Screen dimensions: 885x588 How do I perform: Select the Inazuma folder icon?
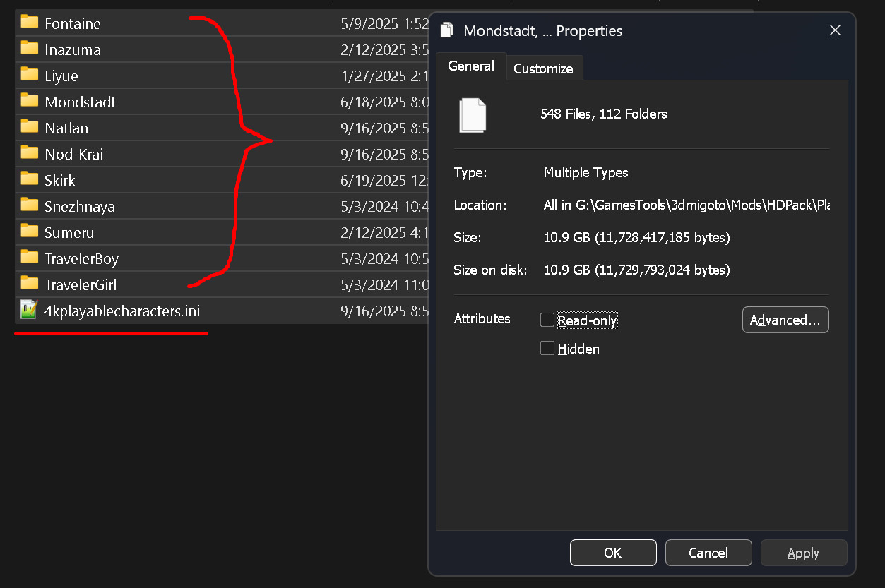[29, 49]
